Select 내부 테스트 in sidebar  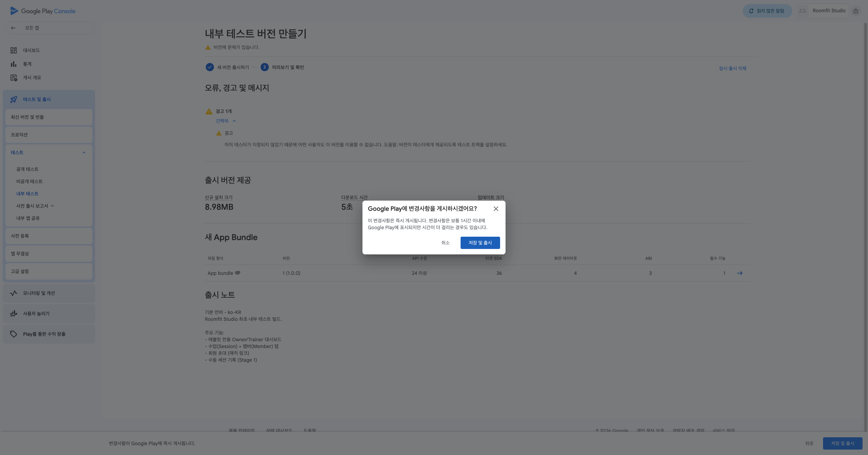coord(27,194)
